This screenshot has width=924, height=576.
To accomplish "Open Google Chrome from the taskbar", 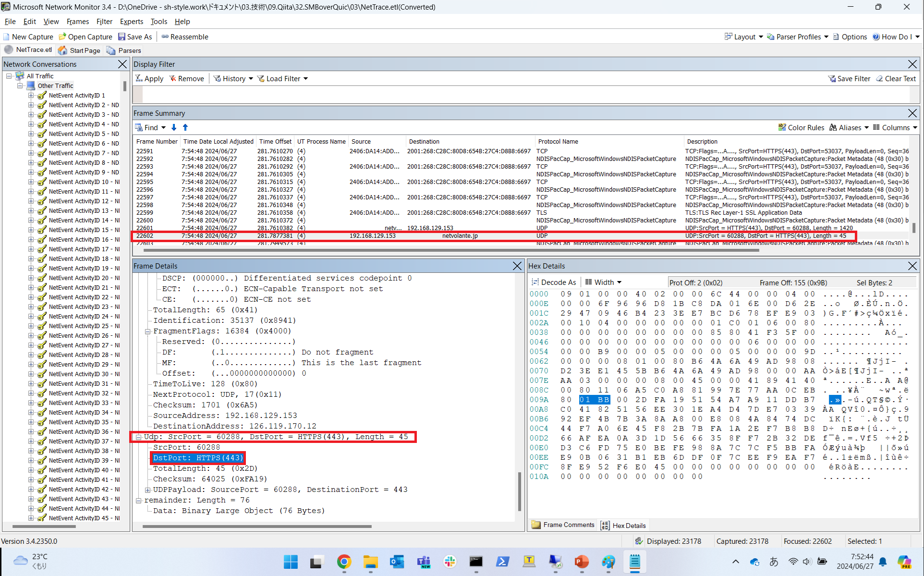I will (344, 562).
